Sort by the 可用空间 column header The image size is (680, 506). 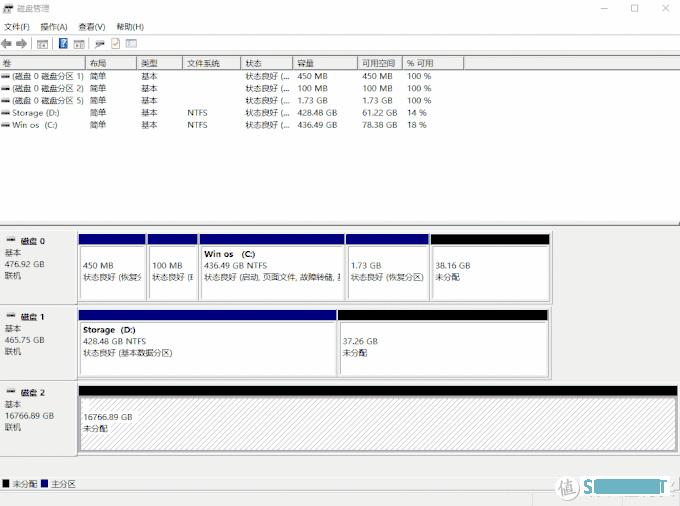click(380, 63)
